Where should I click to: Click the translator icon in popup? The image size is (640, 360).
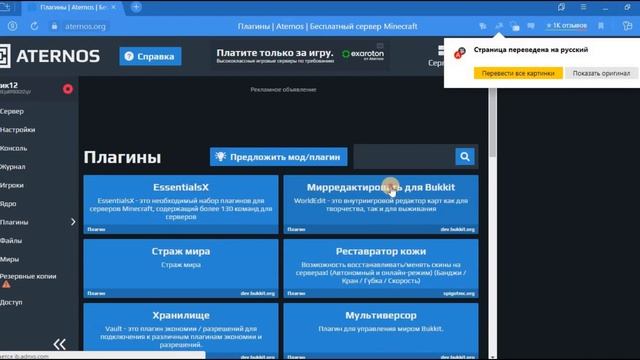[460, 53]
